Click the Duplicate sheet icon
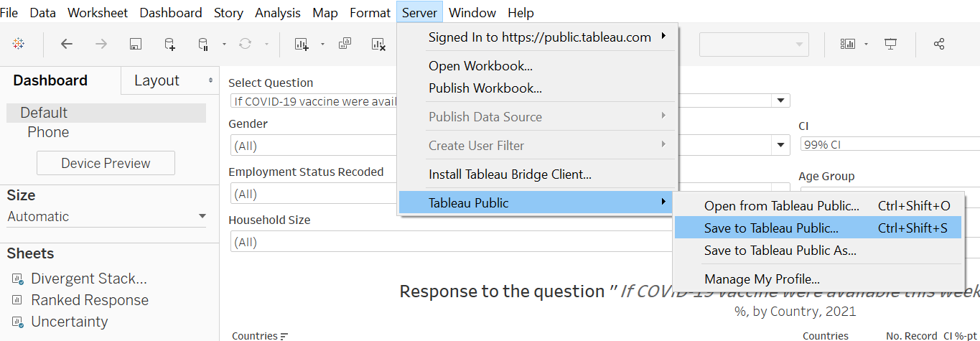The width and height of the screenshot is (980, 341). click(345, 44)
